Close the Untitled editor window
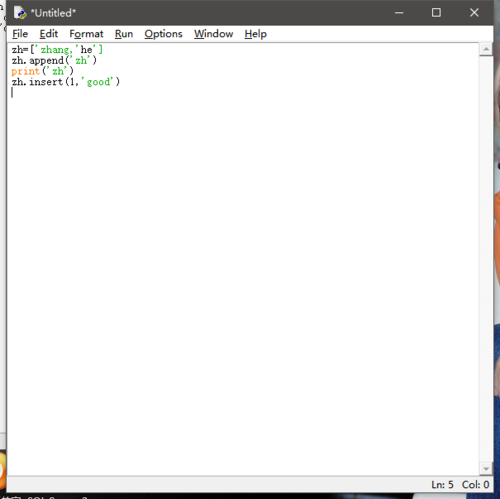500x499 pixels. pos(474,13)
